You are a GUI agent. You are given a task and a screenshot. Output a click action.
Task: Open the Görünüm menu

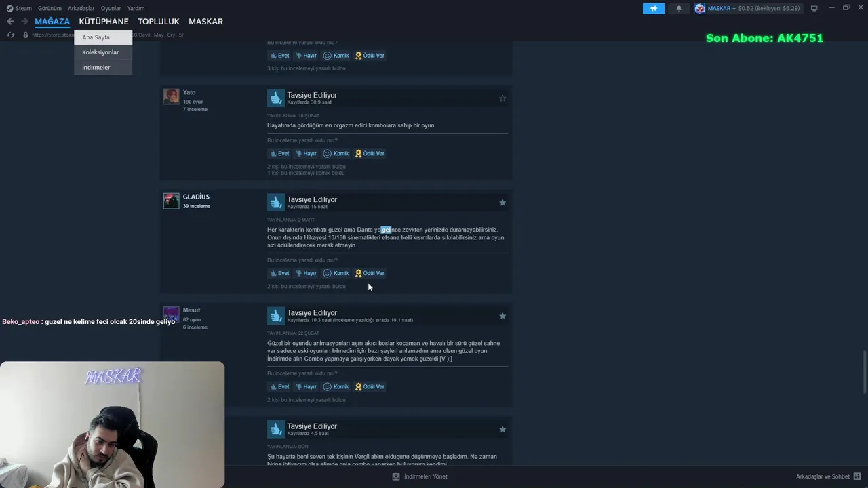[50, 8]
